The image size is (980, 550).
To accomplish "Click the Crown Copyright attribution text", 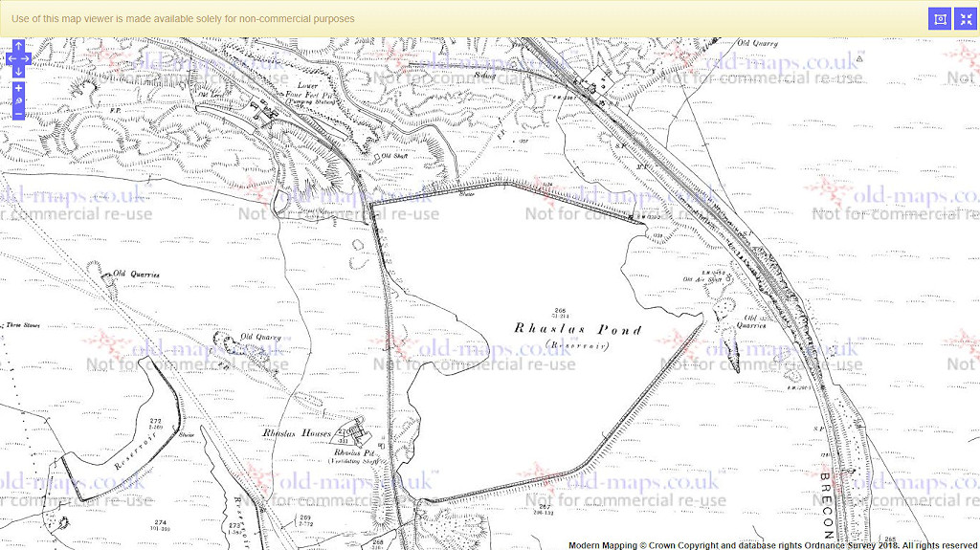I will point(772,545).
